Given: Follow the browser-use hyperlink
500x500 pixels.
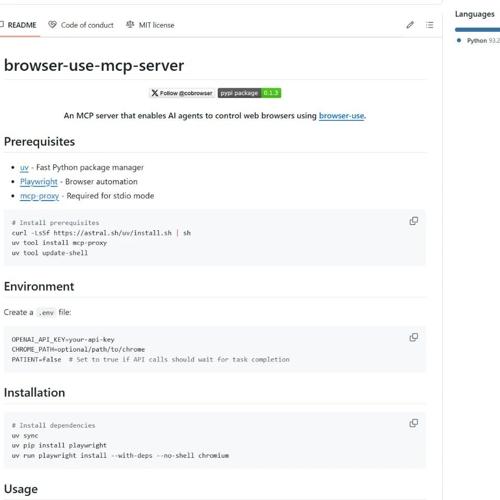Looking at the screenshot, I should tap(342, 116).
